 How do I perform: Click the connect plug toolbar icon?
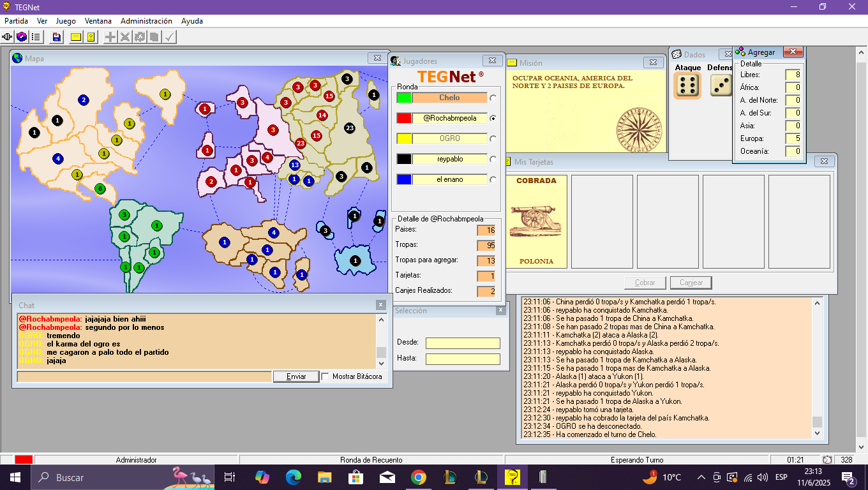click(x=8, y=37)
